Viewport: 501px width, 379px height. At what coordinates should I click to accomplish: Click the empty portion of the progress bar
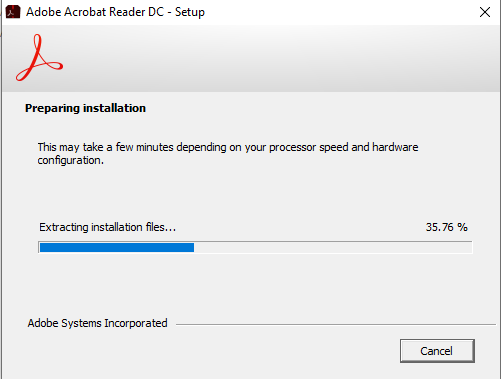(x=333, y=247)
